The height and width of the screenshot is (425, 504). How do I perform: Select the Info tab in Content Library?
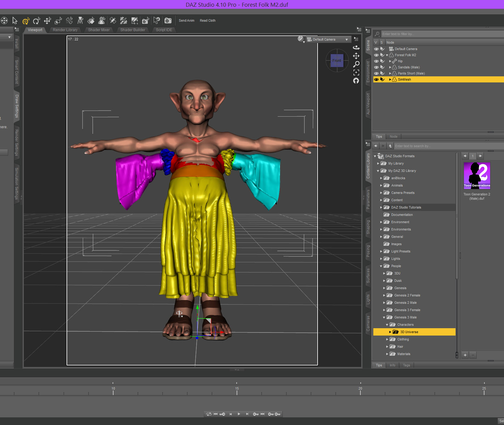click(392, 365)
